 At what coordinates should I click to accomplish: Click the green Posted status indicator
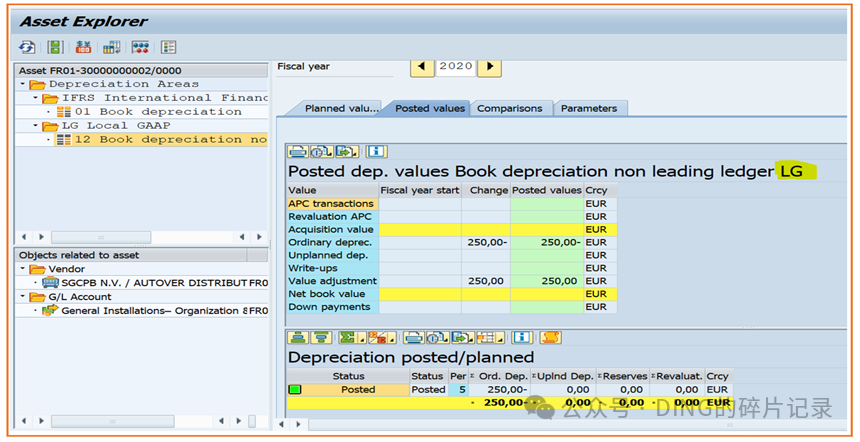(295, 389)
